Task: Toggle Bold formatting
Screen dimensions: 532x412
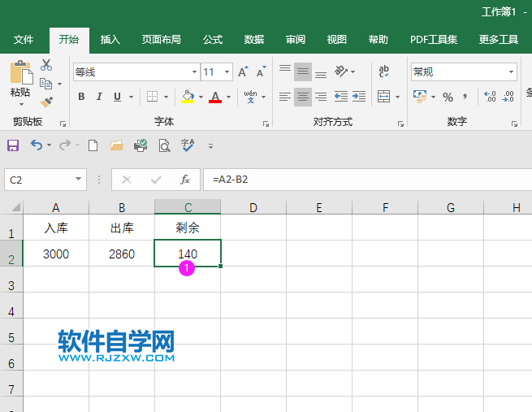Action: coord(81,97)
